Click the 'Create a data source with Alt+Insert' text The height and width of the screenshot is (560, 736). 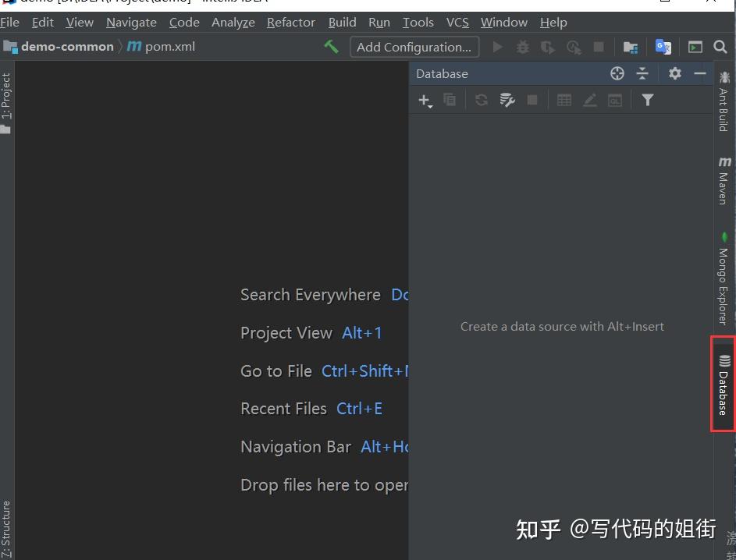point(562,327)
